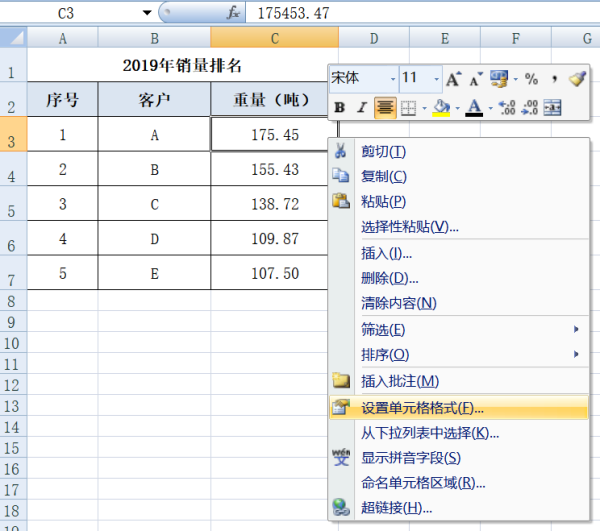Click cell with value 107.50
600x531 pixels.
click(270, 273)
